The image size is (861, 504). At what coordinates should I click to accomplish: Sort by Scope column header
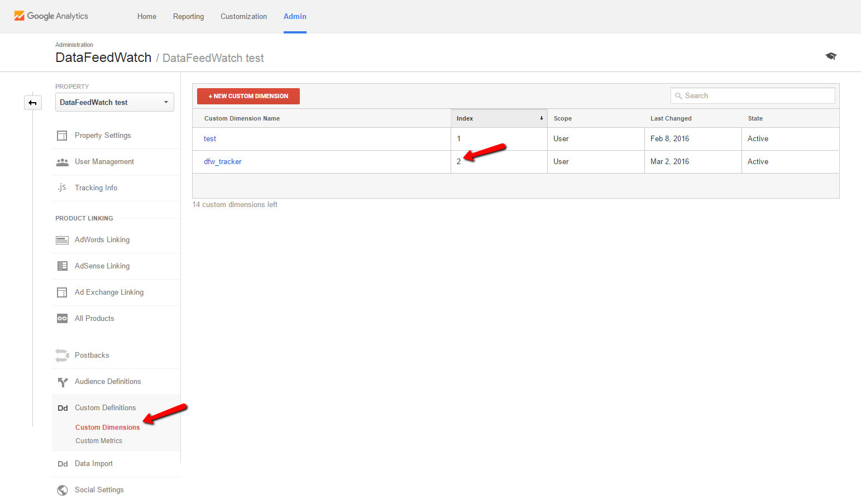coord(563,118)
